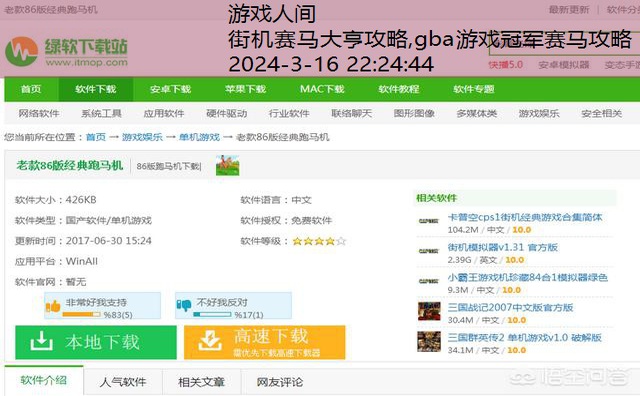
Task: Click the 更新时间 2017-06-30 15:24 text
Action: pyautogui.click(x=83, y=241)
